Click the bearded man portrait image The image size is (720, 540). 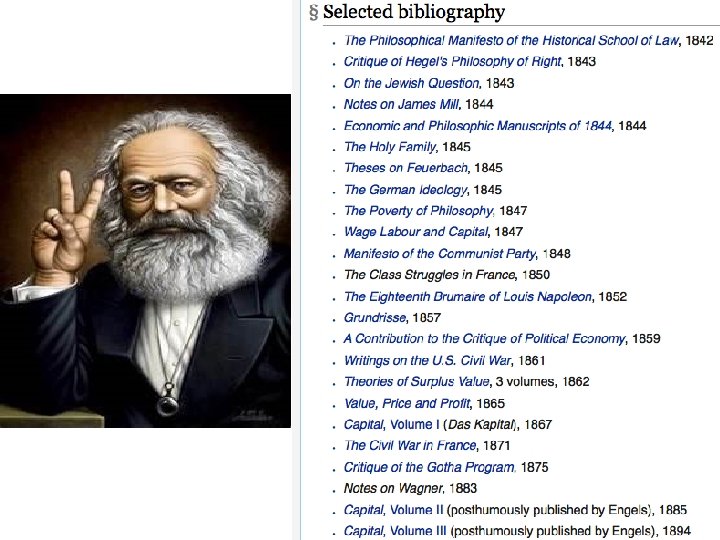[145, 261]
